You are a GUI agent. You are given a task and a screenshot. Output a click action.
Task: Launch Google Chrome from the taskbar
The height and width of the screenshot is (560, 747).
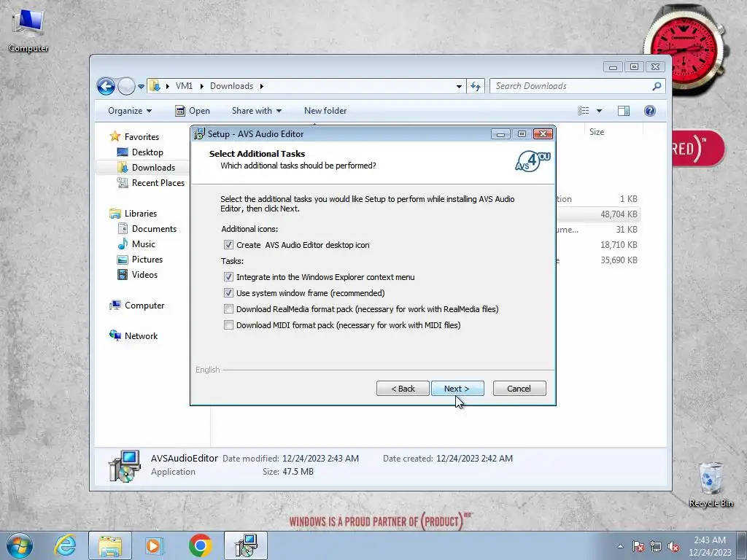tap(200, 545)
